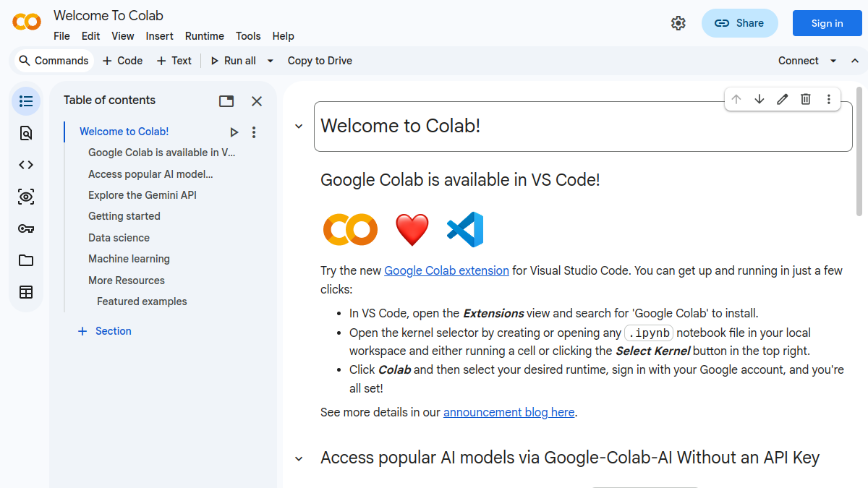Screen dimensions: 868x488
Task: Pop out Table of contents panel icon
Action: pyautogui.click(x=226, y=101)
